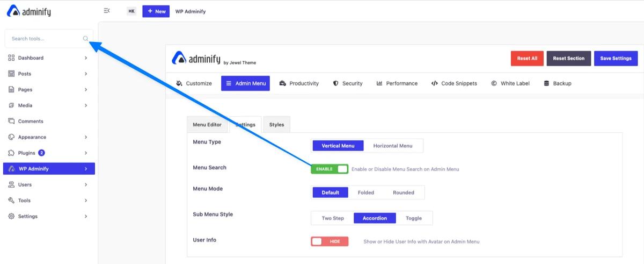Screen dimensions: 644x264
Task: Click the WP Adminify icon in the sidebar
Action: point(11,169)
